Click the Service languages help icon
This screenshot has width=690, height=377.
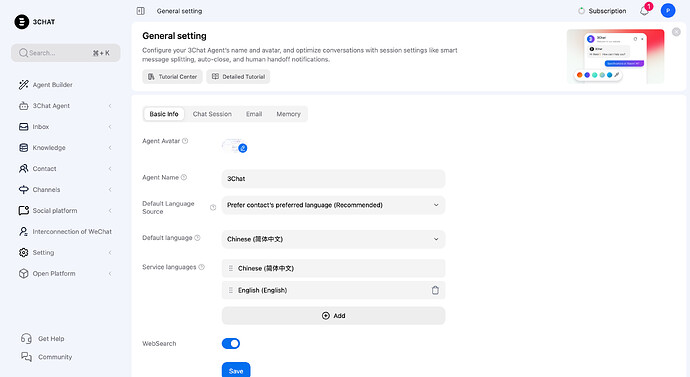[x=202, y=267]
